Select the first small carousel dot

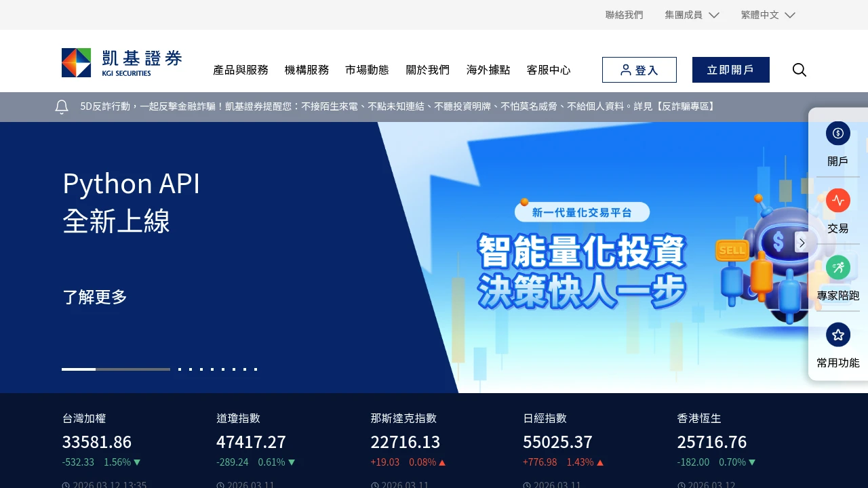180,369
